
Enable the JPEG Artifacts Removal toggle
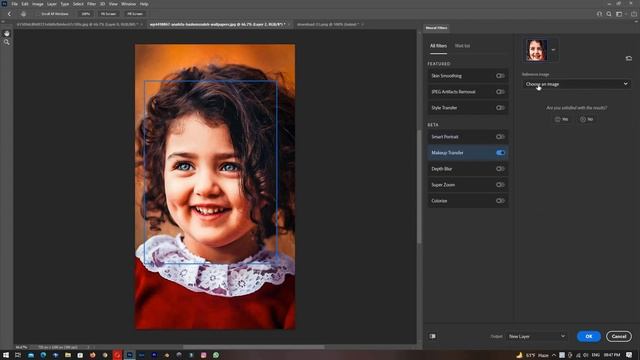tap(500, 92)
